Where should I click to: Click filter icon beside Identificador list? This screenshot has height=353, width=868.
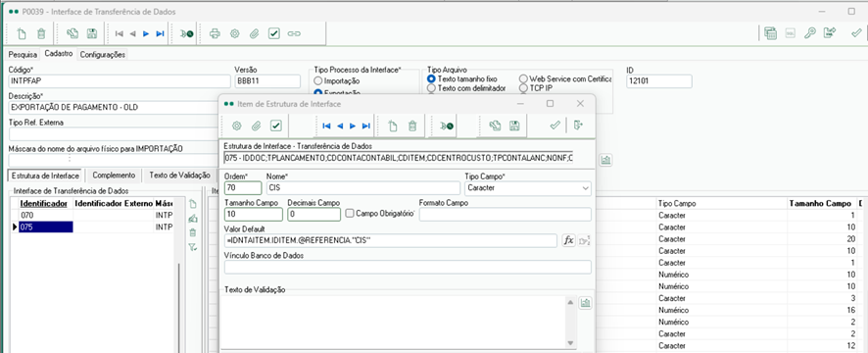click(x=193, y=248)
